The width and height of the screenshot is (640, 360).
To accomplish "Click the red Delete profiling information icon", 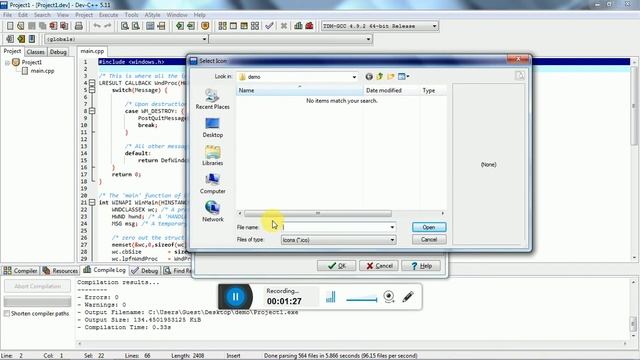I will pos(309,26).
